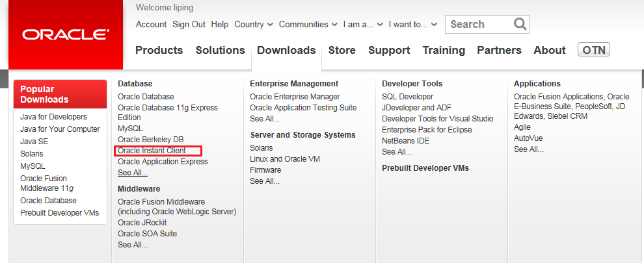Open Oracle Application Testing Suite link
The width and height of the screenshot is (644, 263).
coord(303,108)
